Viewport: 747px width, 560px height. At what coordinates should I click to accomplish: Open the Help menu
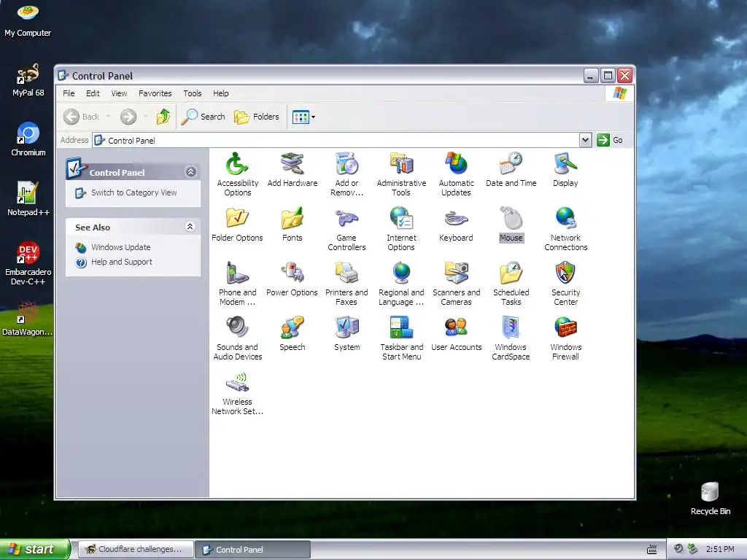(x=220, y=93)
